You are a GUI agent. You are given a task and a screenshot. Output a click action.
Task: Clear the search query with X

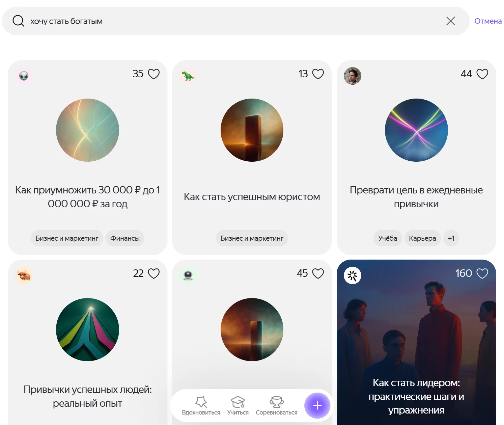pyautogui.click(x=450, y=21)
